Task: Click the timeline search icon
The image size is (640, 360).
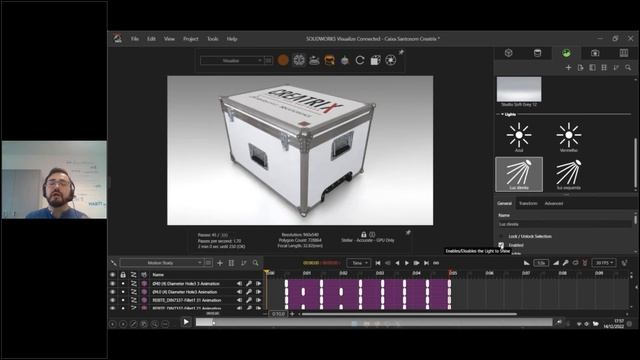Action: [256, 263]
